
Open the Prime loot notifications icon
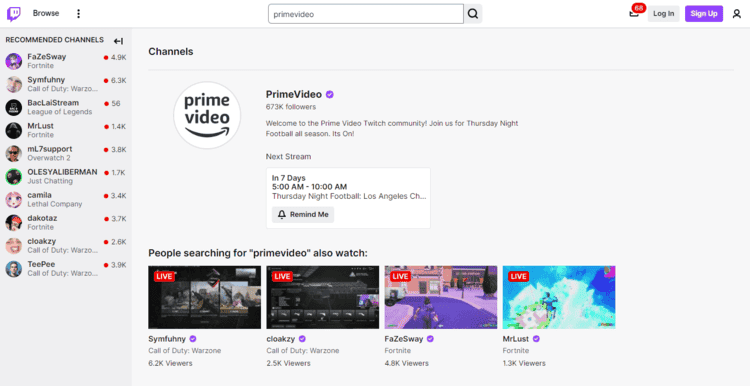point(634,13)
